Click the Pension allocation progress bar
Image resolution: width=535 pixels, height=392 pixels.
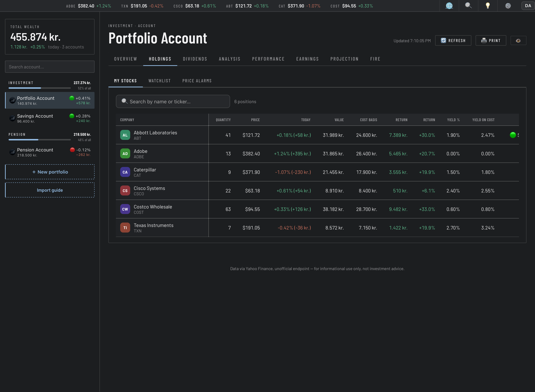40,140
